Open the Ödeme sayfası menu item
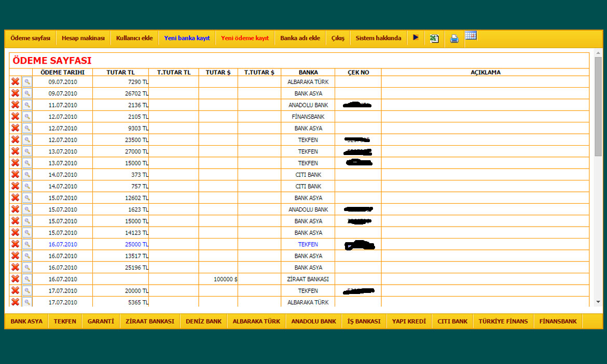 tap(30, 38)
